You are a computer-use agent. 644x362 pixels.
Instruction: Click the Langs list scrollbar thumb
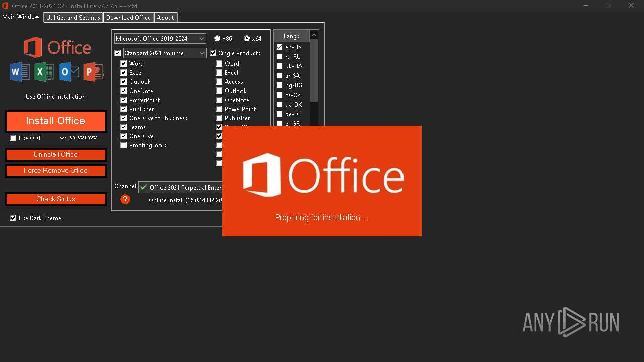click(x=314, y=70)
